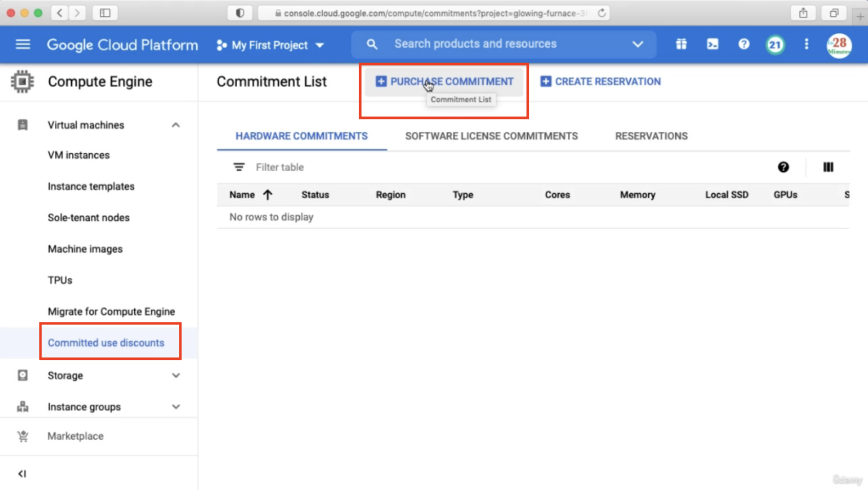
Task: Collapse the side panel arrow icon
Action: [22, 474]
